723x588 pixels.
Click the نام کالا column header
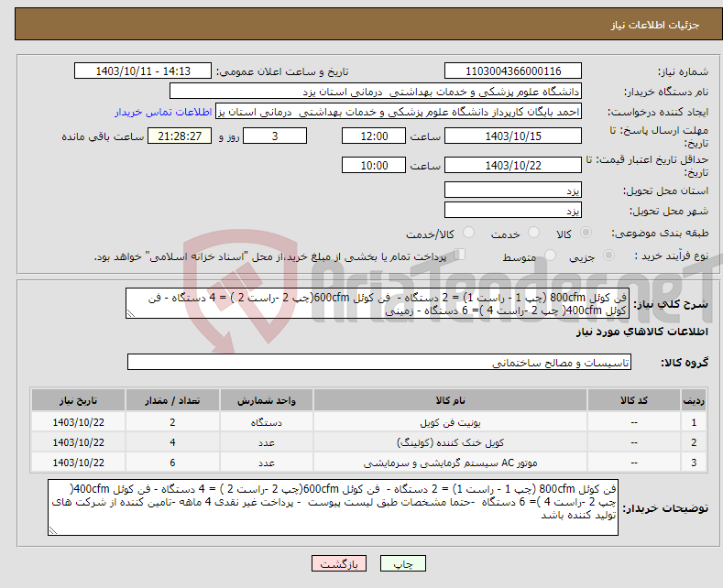(450, 400)
